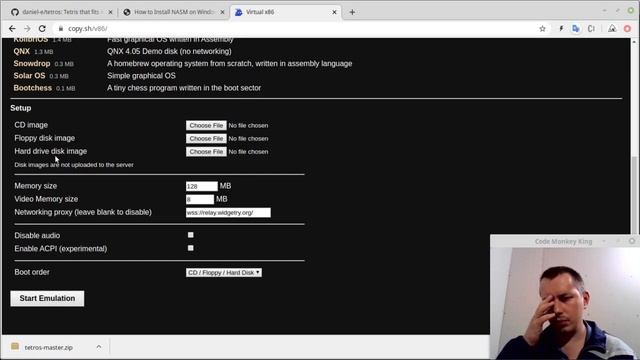Open downloaded tetros-master.zip file

click(49, 347)
